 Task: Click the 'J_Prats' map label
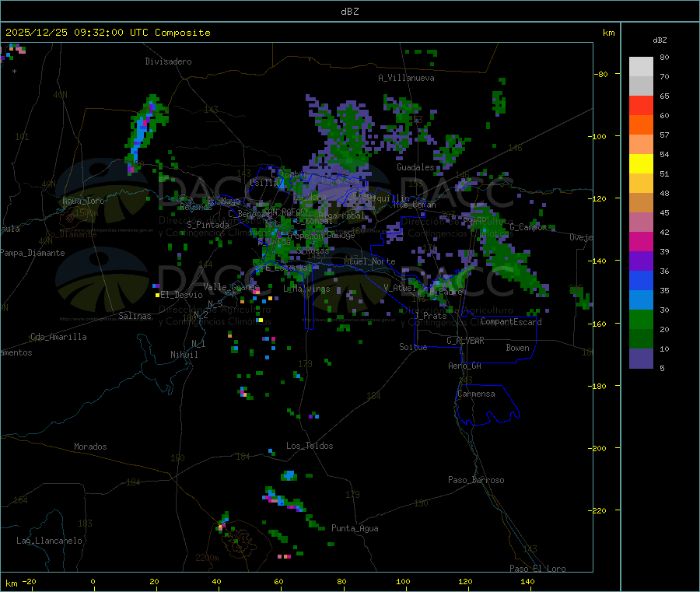[x=431, y=316]
